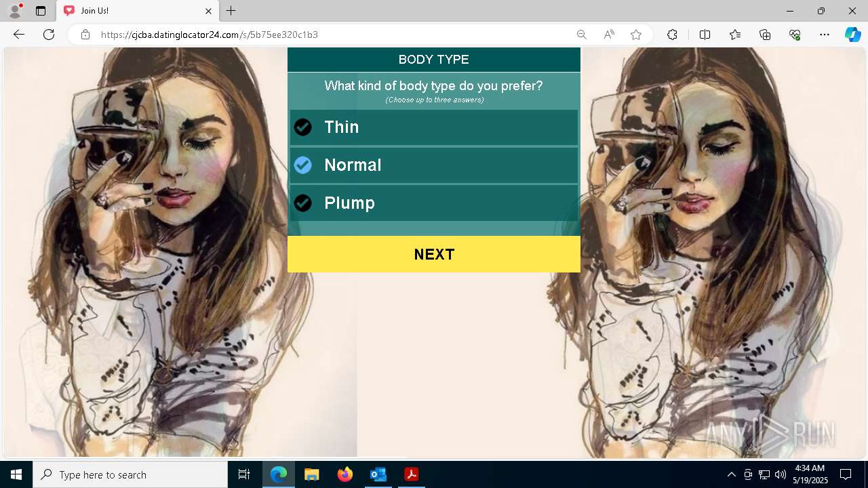Go back to the previous page
Image resolution: width=868 pixels, height=488 pixels.
click(x=19, y=35)
